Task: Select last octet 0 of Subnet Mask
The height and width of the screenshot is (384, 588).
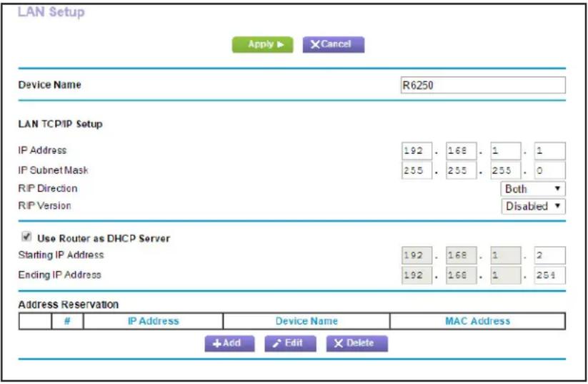Action: pyautogui.click(x=549, y=170)
